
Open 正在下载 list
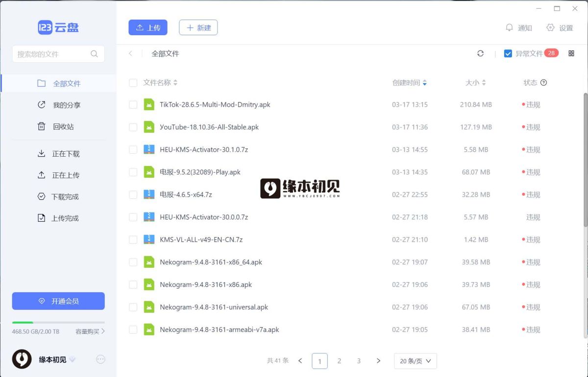(x=59, y=154)
